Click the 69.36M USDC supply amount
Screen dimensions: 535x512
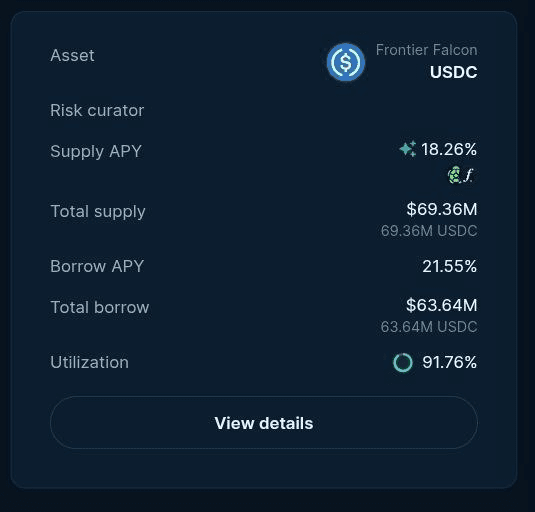click(x=429, y=231)
